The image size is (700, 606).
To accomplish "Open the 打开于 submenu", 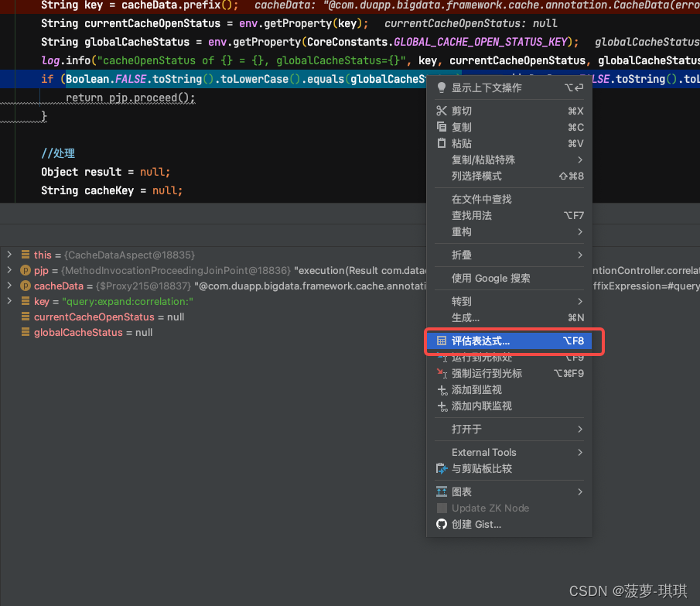I will (x=510, y=430).
